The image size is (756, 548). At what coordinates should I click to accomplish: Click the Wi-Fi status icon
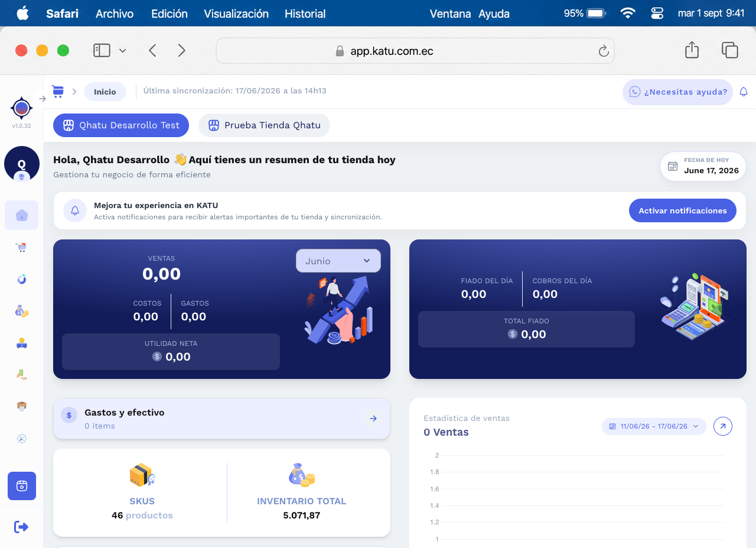(628, 13)
